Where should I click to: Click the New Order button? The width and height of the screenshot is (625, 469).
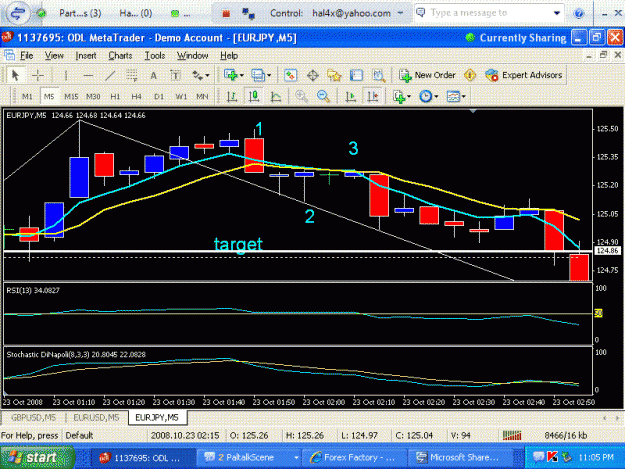[427, 75]
